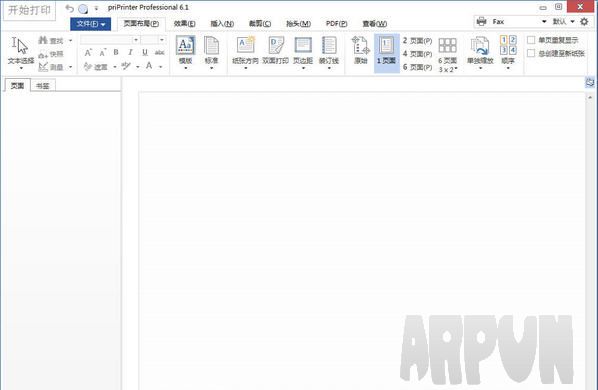The width and height of the screenshot is (598, 390).
Task: Click the scroll up arrow of the preview
Action: click(590, 98)
